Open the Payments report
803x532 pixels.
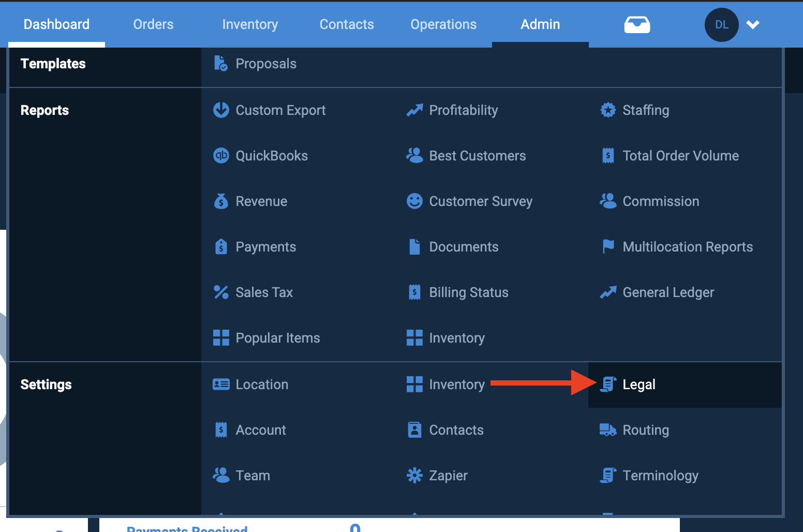(266, 247)
